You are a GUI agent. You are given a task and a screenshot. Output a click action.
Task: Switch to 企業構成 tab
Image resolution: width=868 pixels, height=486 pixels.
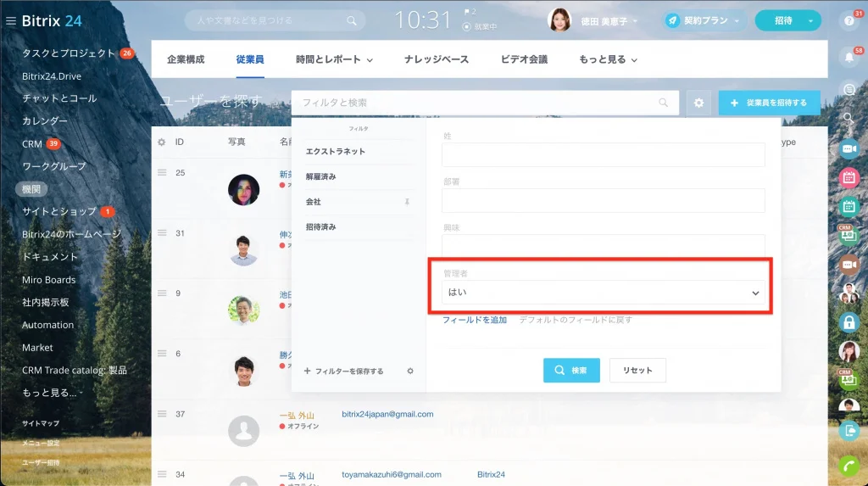[x=186, y=59]
